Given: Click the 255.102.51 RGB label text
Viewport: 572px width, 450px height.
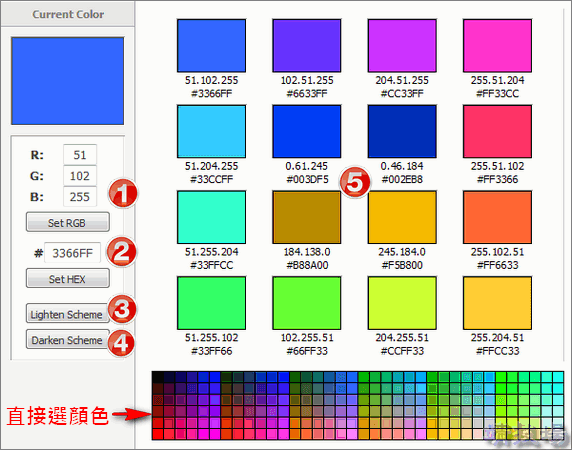Looking at the screenshot, I should tap(497, 252).
